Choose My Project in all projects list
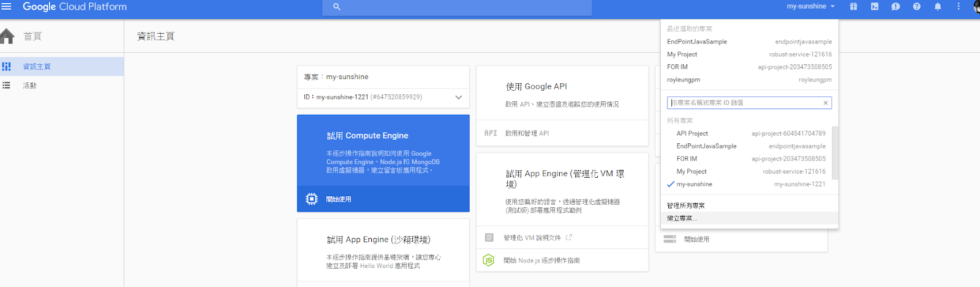 coord(747,171)
